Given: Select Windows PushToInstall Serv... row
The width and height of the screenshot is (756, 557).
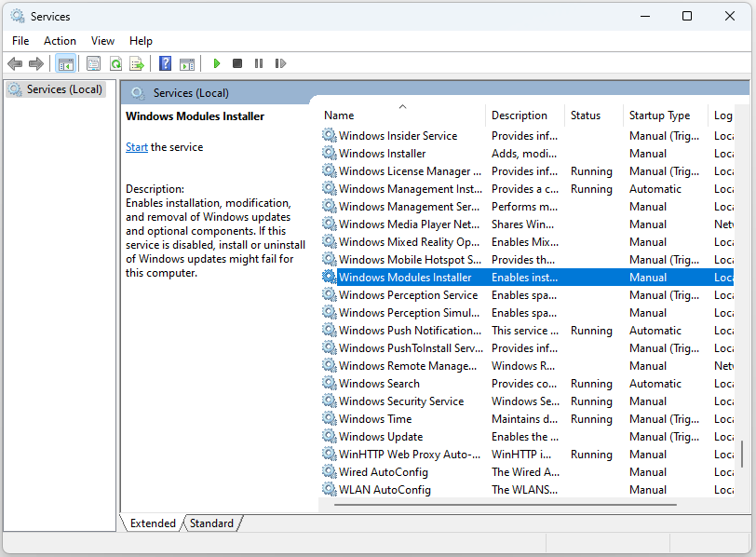Looking at the screenshot, I should point(527,348).
